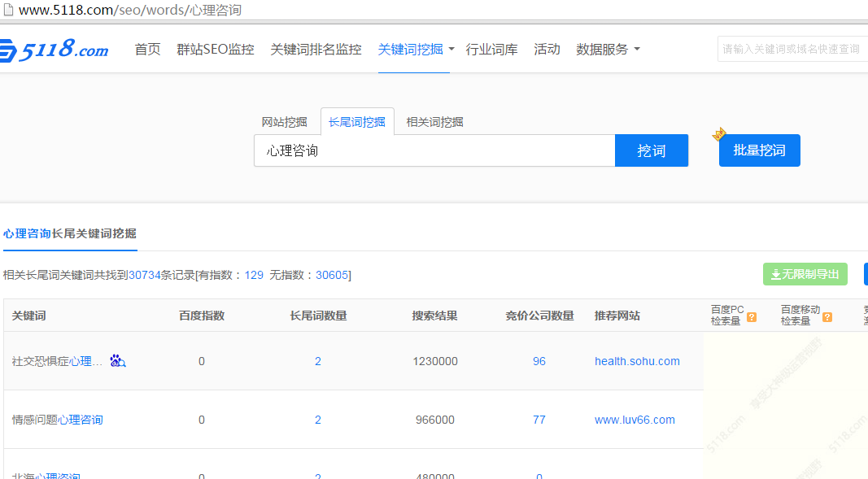Switch to the 相关词挖掘 tab
This screenshot has height=479, width=868.
tap(434, 122)
